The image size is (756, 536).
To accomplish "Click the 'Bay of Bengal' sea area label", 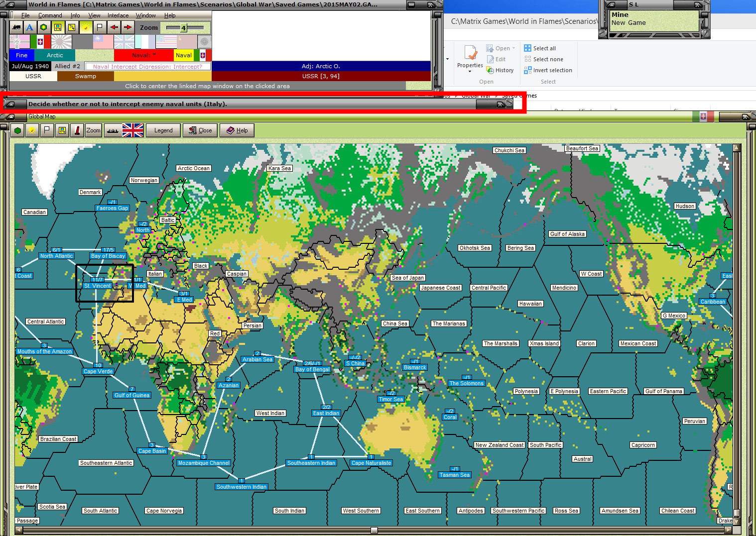I will pyautogui.click(x=312, y=369).
